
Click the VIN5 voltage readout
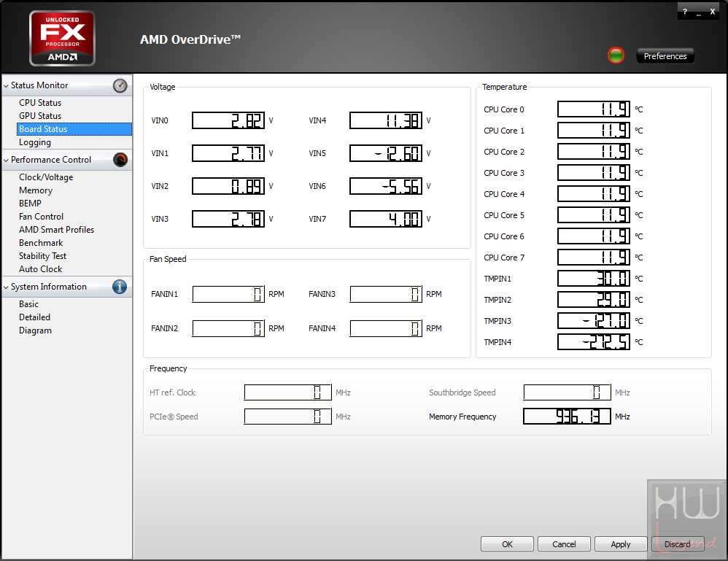pyautogui.click(x=386, y=153)
